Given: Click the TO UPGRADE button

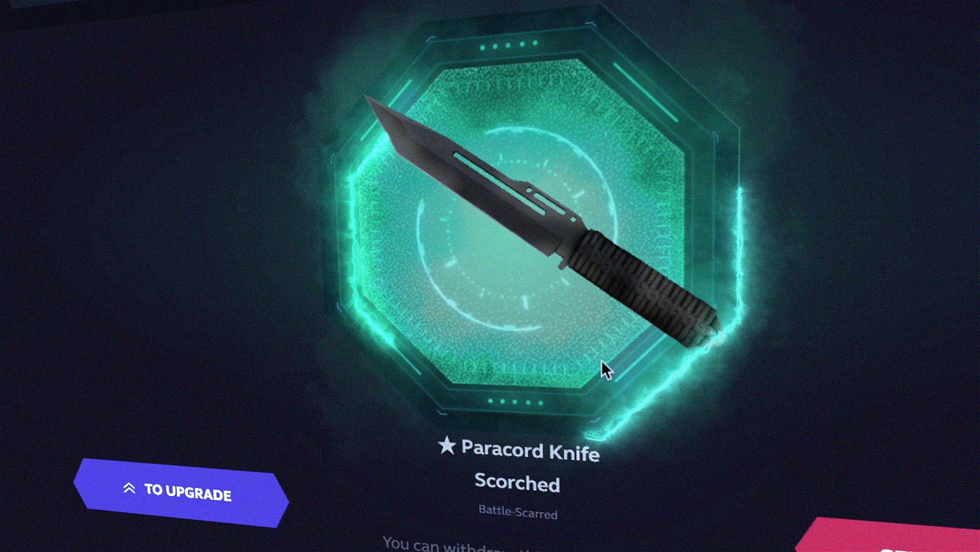Looking at the screenshot, I should [x=181, y=492].
